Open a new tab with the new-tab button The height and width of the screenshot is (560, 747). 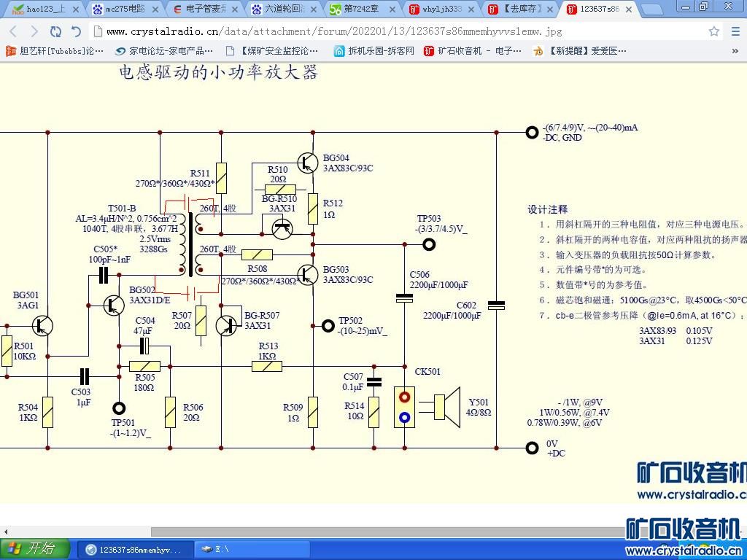[652, 9]
